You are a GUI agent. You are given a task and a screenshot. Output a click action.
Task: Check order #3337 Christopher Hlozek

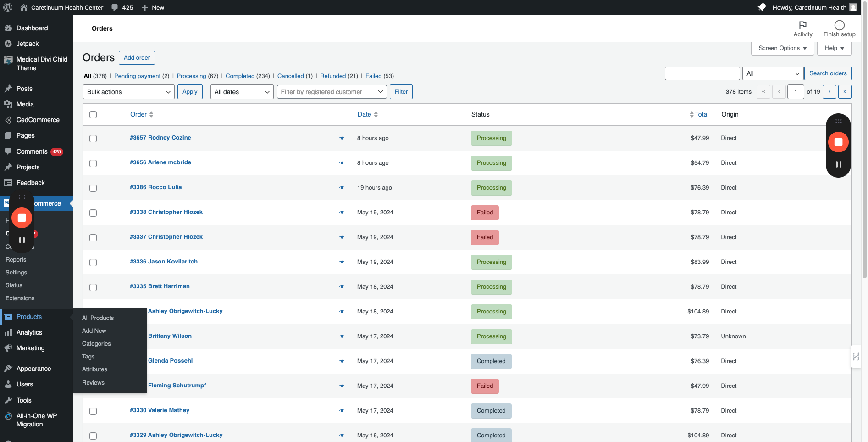coord(93,238)
